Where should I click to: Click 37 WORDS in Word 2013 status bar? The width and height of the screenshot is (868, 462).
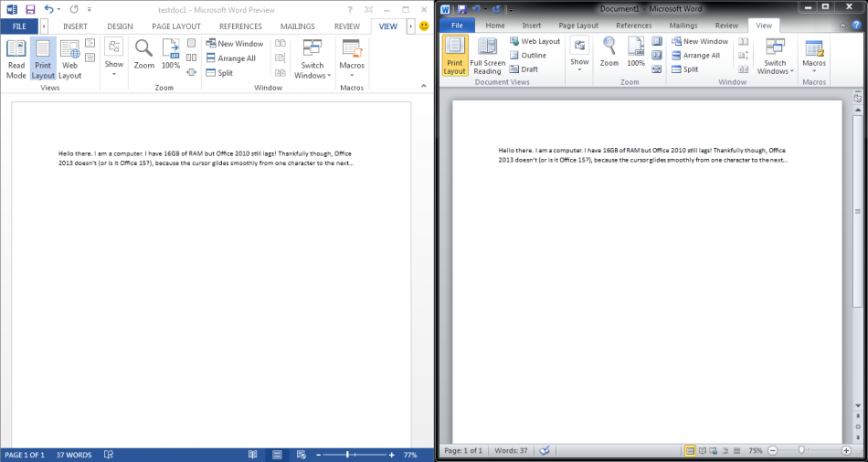point(74,455)
